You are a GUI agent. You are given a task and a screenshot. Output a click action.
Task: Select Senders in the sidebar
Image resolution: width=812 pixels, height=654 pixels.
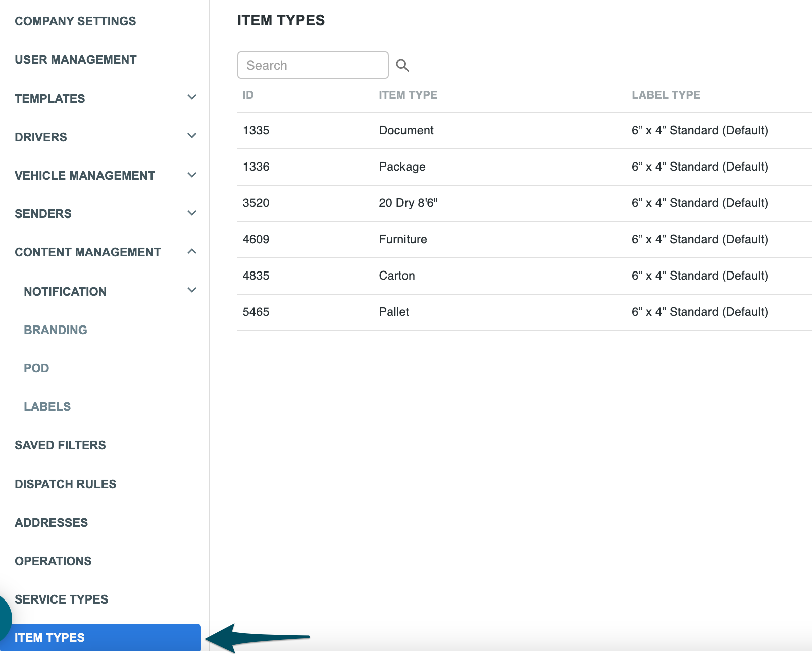pyautogui.click(x=43, y=214)
